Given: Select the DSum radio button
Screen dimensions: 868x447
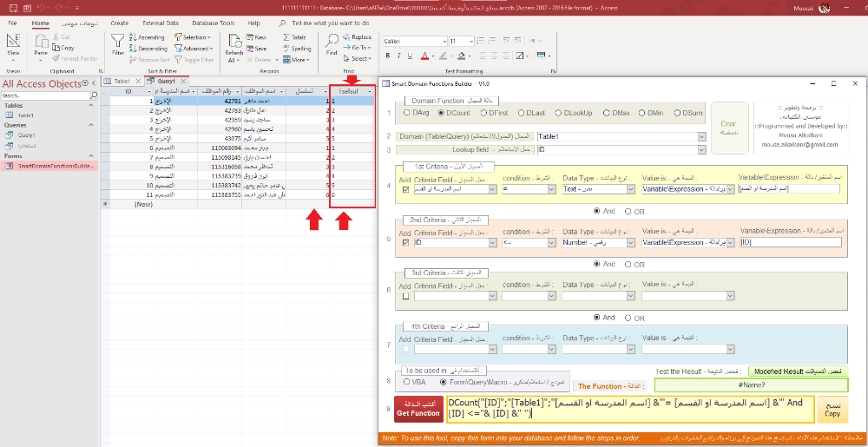Looking at the screenshot, I should click(x=677, y=113).
